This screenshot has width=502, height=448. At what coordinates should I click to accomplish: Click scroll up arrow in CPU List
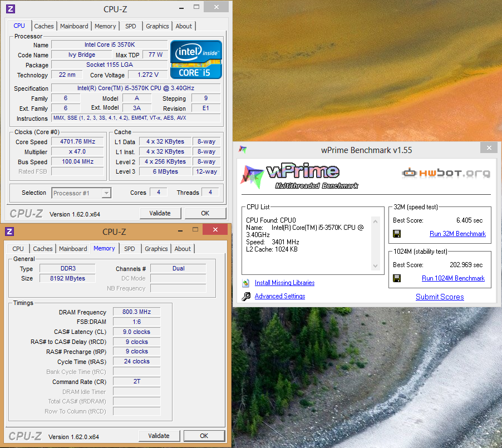pos(376,221)
